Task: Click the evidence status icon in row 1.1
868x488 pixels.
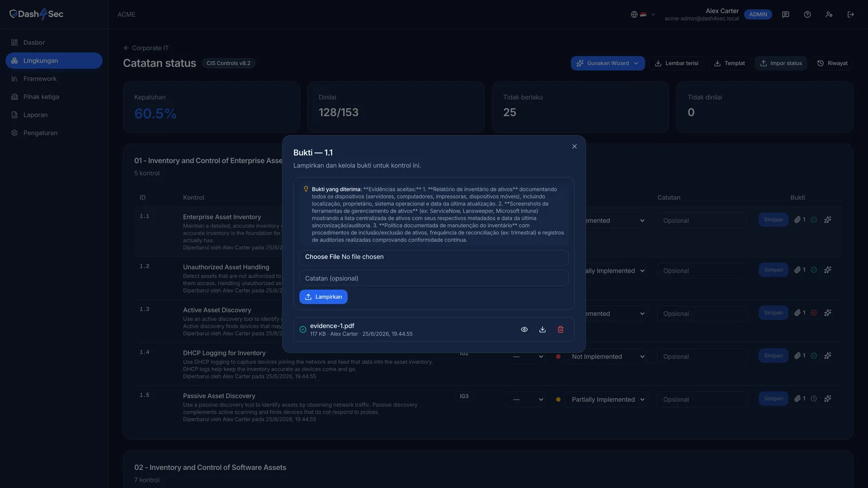Action: [x=814, y=220]
